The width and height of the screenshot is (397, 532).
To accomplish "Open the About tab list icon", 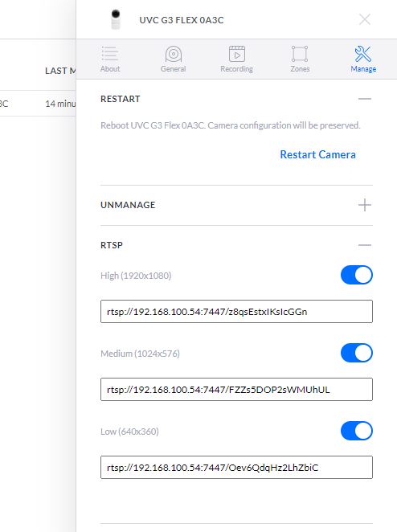I will (110, 54).
